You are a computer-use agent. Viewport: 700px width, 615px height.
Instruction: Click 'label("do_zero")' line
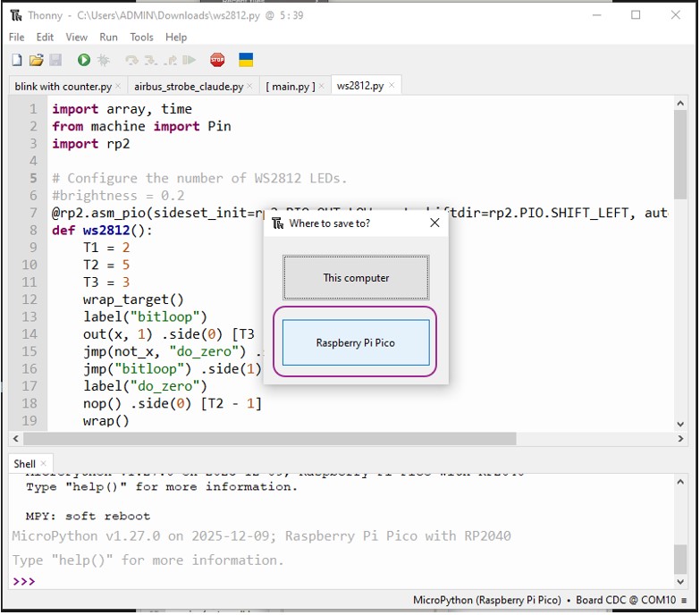(x=145, y=386)
